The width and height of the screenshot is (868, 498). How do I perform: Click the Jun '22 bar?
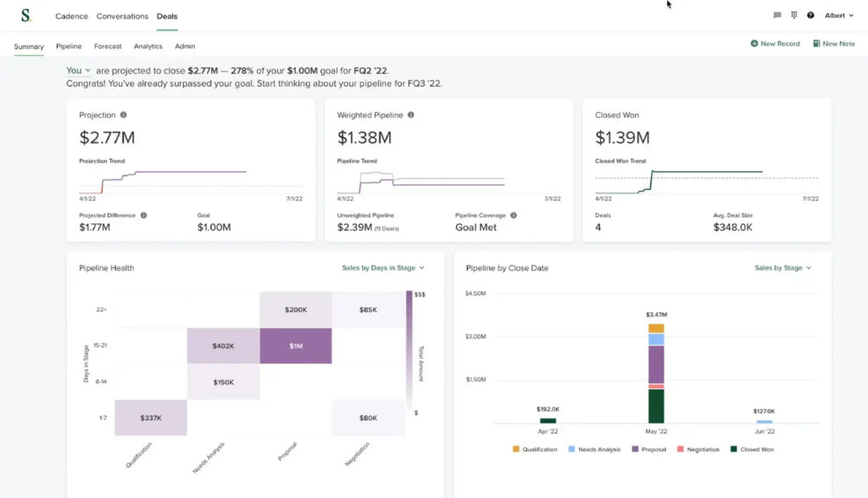pyautogui.click(x=765, y=422)
